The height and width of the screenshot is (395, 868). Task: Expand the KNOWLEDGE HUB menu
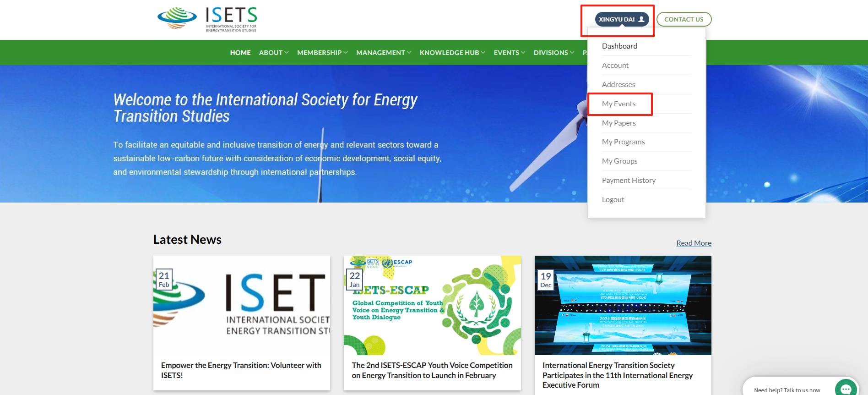[452, 53]
